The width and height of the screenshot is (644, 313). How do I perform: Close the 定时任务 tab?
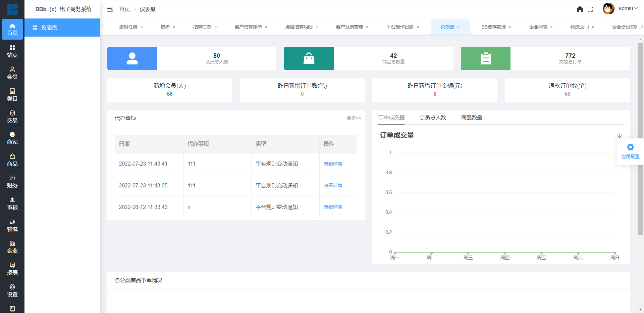[x=142, y=27]
